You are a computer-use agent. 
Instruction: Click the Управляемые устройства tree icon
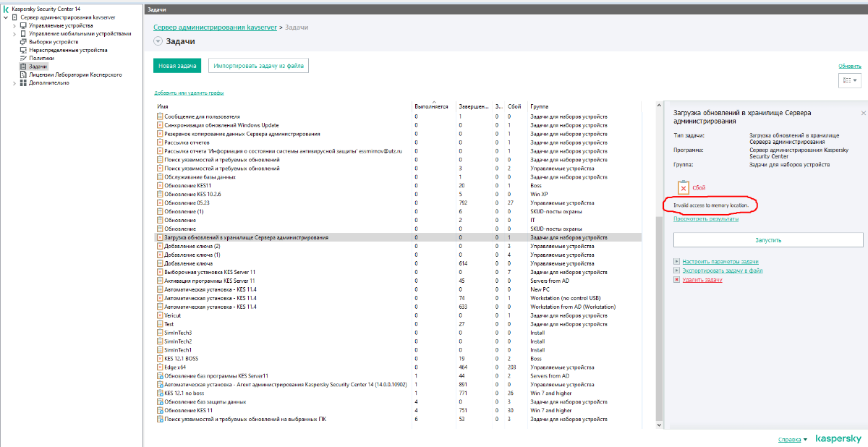(23, 25)
